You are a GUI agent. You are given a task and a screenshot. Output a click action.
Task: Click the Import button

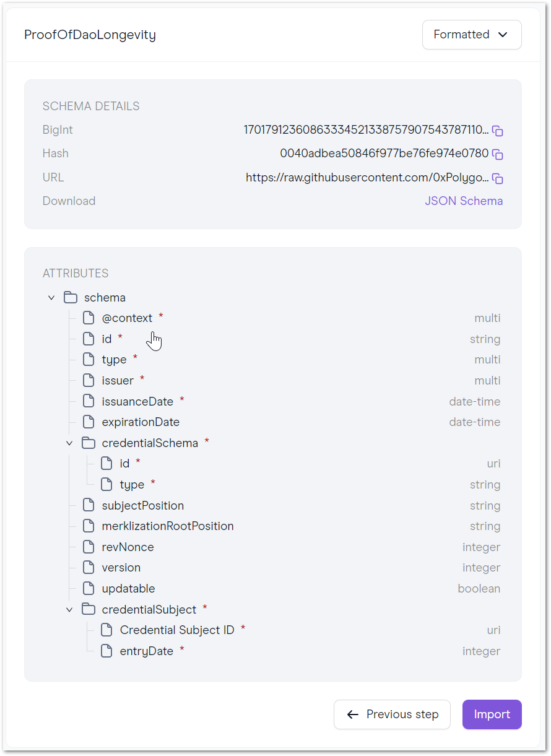pos(492,715)
